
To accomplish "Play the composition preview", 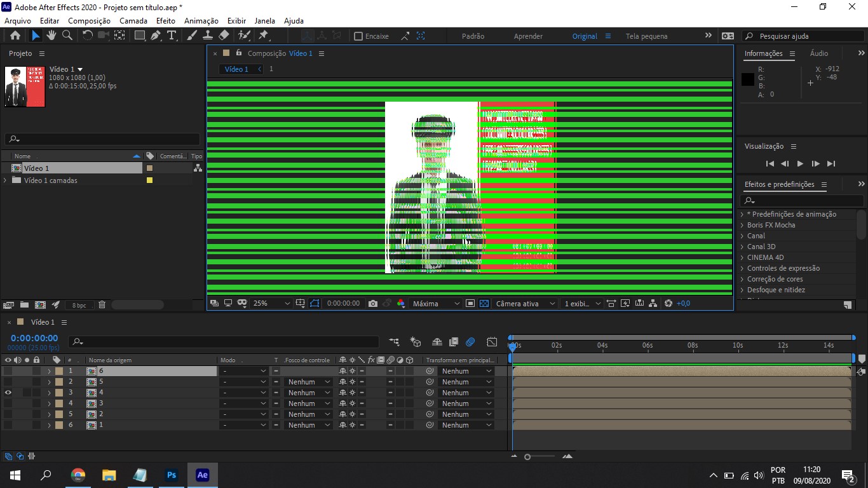I will coord(800,163).
